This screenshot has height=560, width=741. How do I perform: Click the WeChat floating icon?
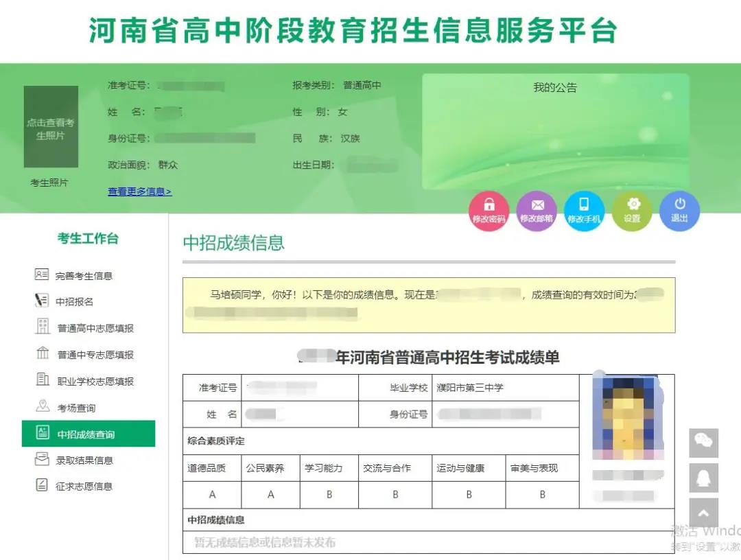(x=703, y=443)
